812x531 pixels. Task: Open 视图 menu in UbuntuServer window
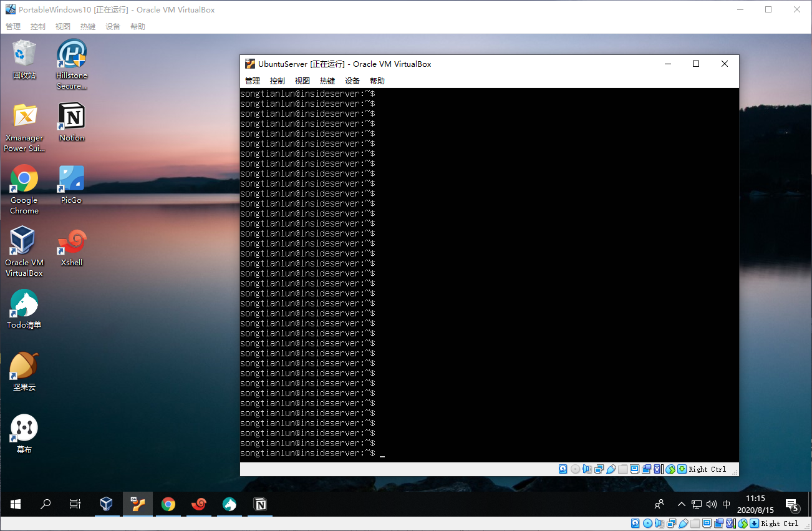pos(302,80)
